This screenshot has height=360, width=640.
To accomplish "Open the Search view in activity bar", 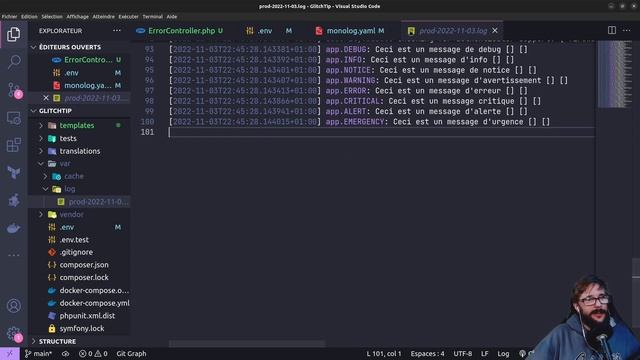I will pos(13,62).
